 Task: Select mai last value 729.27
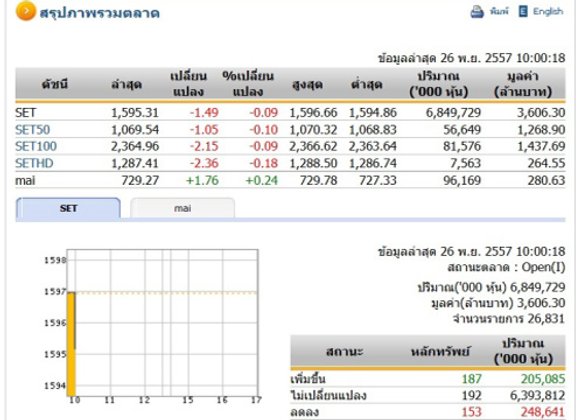coord(140,181)
